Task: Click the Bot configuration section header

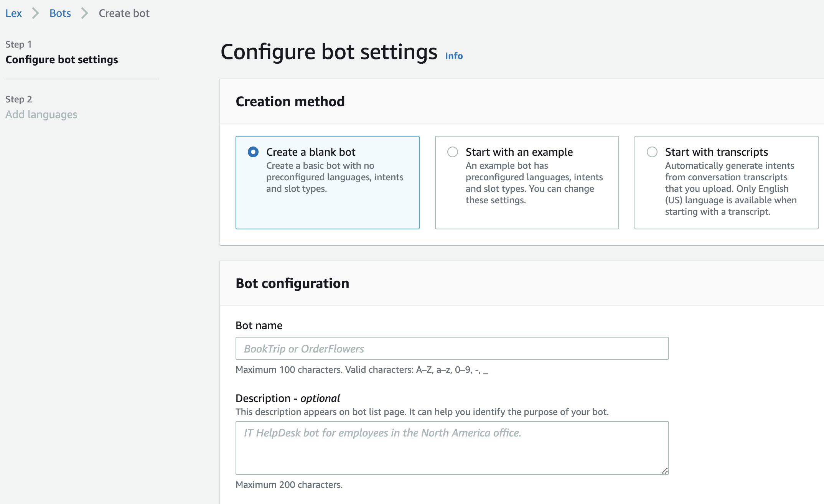Action: click(292, 283)
